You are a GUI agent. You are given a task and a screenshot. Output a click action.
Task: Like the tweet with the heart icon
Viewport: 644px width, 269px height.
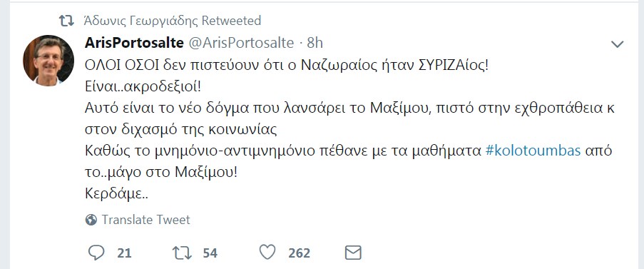pos(267,252)
